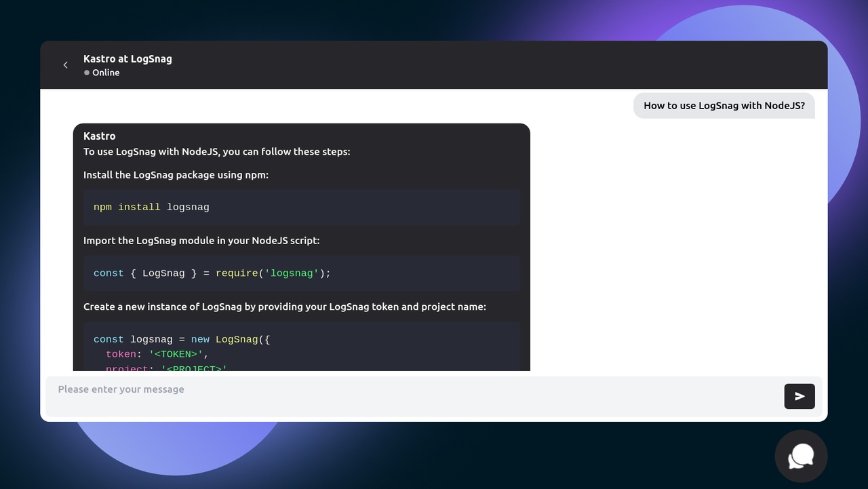Click the back arrow in chat header
868x489 pixels.
coord(66,65)
